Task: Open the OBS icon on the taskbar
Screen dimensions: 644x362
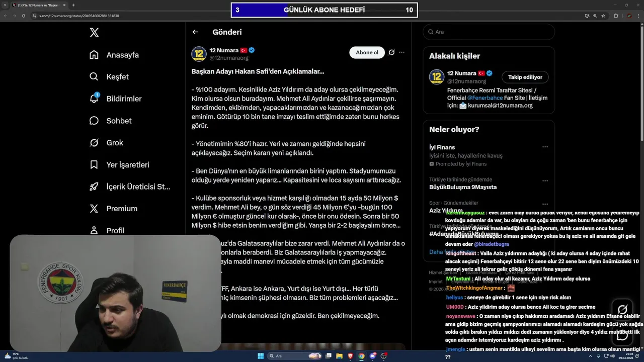Action: point(383,356)
